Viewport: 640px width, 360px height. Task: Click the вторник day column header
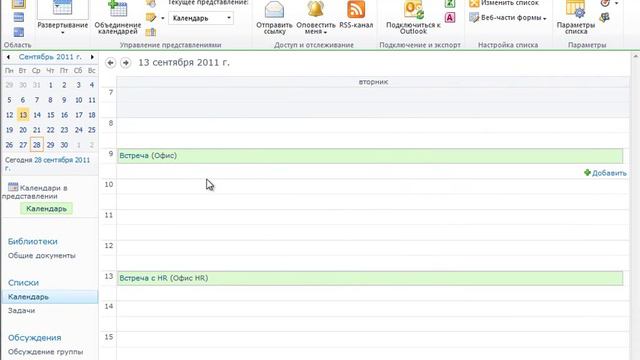click(373, 82)
